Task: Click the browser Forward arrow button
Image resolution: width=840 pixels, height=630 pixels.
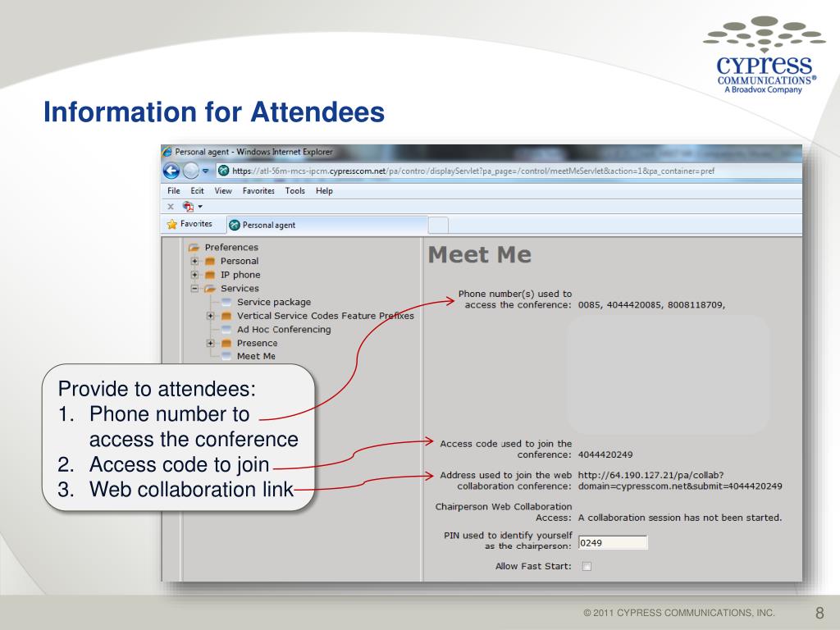Action: [190, 171]
